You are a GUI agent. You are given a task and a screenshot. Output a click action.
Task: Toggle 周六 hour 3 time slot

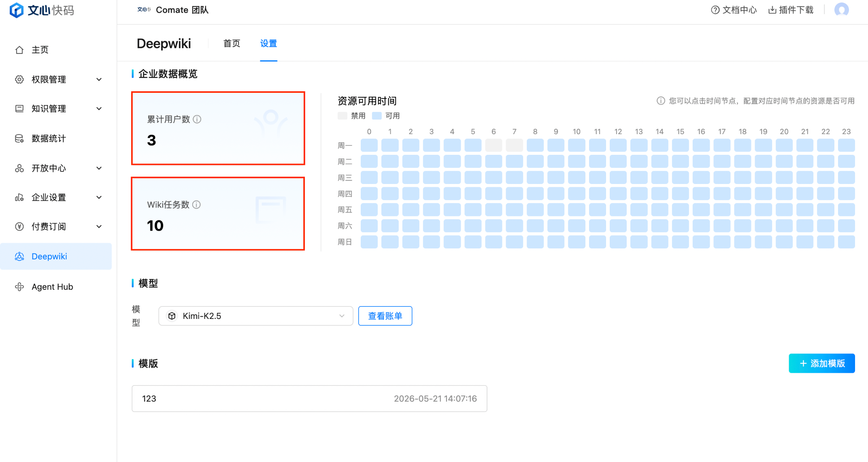[x=432, y=226]
